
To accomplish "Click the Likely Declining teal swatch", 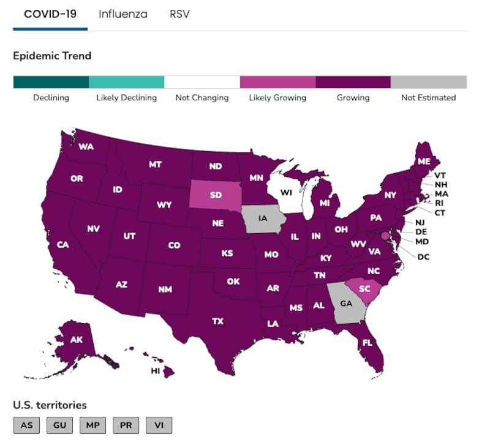I will [127, 82].
